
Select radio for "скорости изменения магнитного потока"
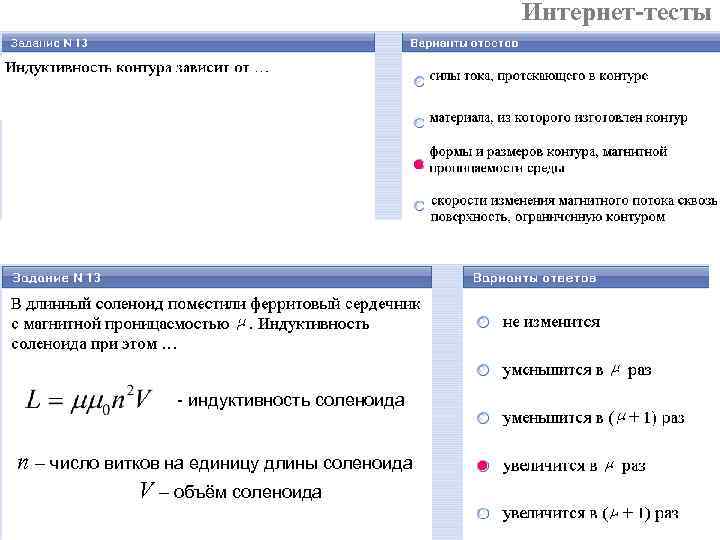pyautogui.click(x=419, y=206)
